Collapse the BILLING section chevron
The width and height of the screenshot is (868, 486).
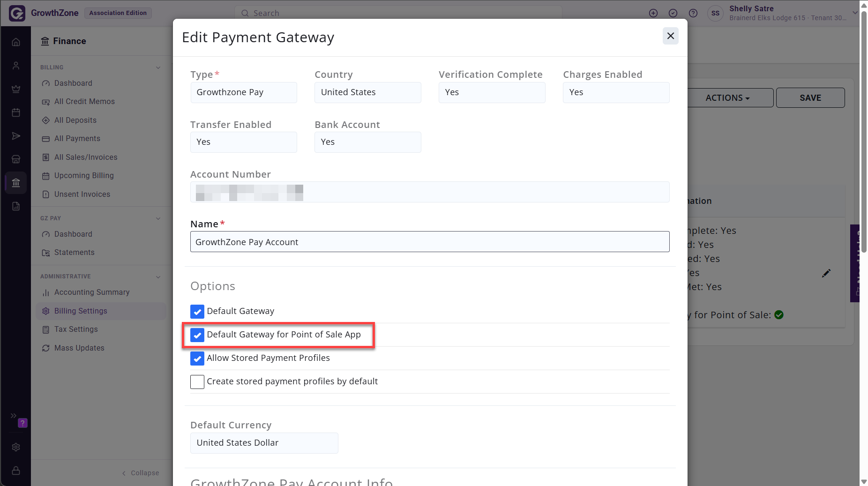click(x=158, y=67)
